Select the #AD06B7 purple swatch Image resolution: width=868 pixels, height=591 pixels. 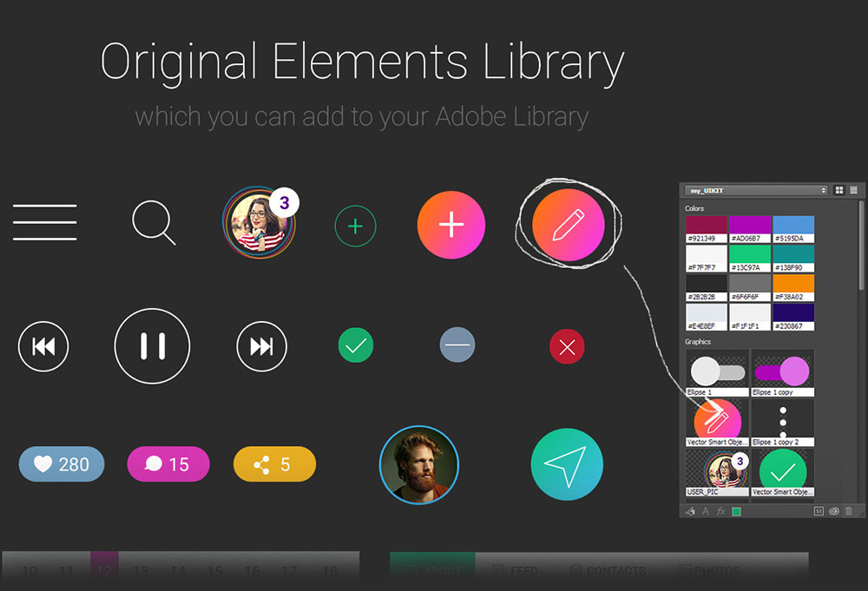tap(750, 229)
